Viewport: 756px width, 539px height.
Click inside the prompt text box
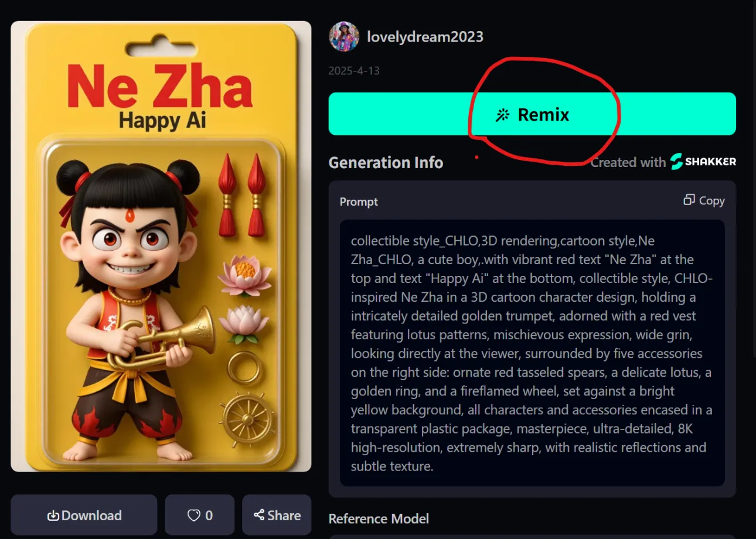point(532,353)
